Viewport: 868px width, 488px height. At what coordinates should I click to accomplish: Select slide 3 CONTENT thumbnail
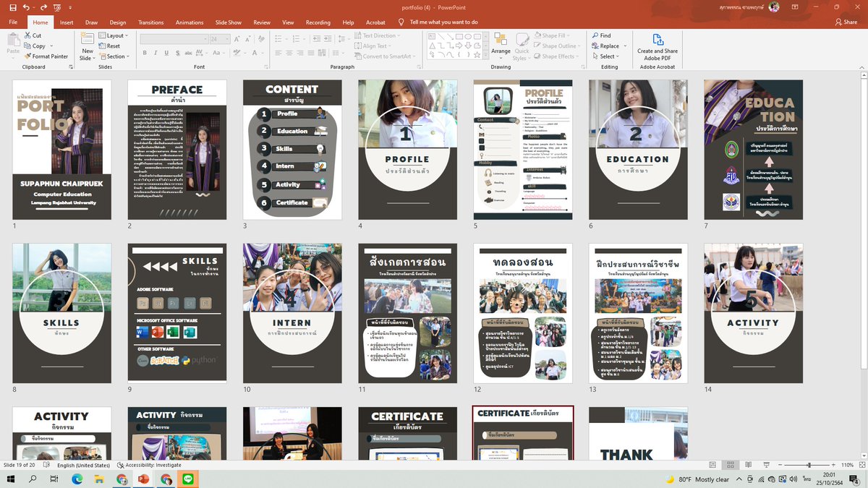292,150
